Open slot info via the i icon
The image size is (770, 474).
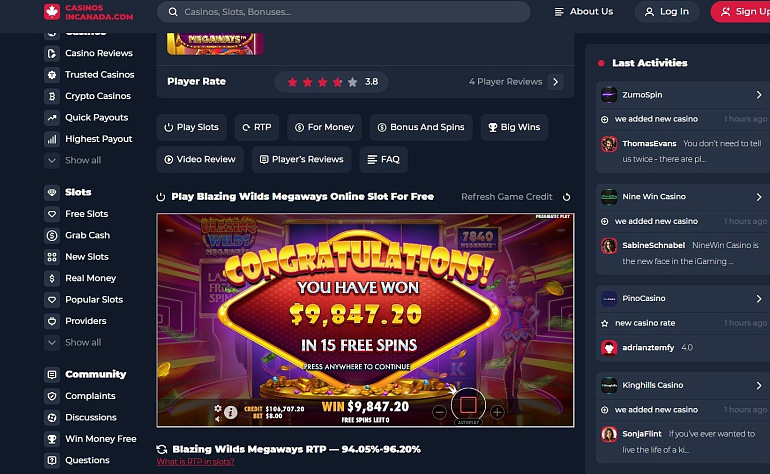coord(230,413)
